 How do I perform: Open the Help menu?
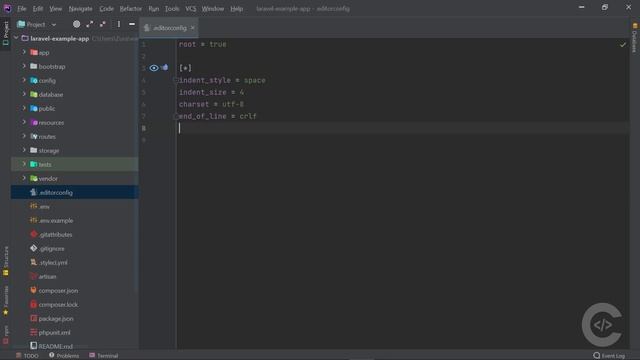[236, 9]
